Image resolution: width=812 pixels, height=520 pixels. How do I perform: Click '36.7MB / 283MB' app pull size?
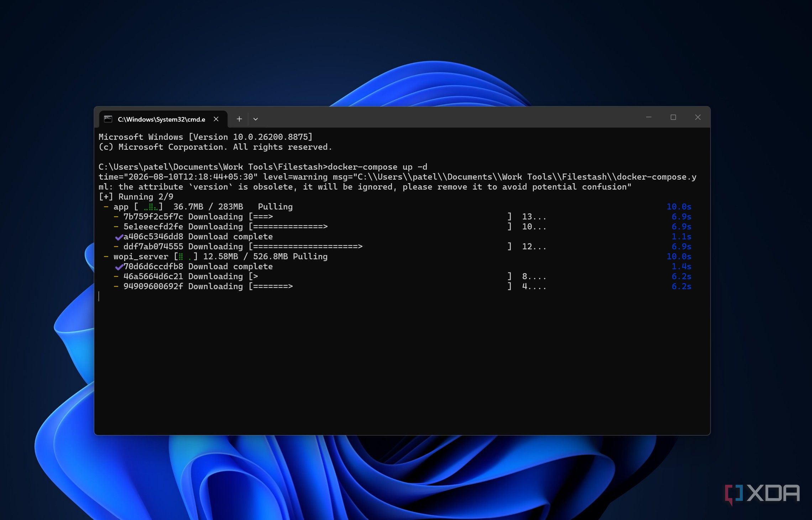pyautogui.click(x=208, y=207)
